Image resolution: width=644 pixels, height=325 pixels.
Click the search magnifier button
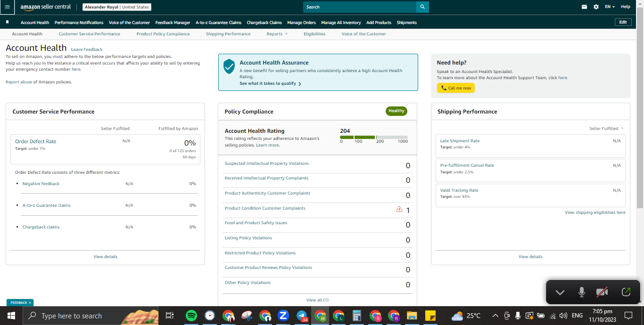(422, 7)
